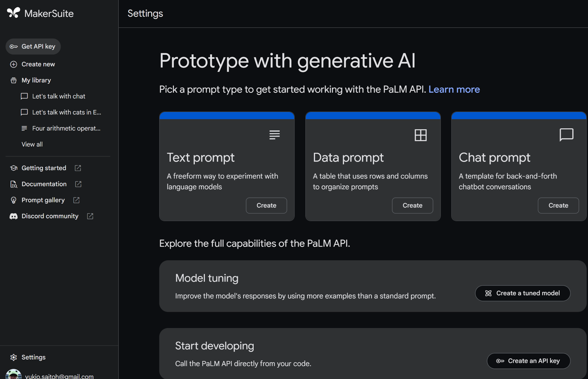Click the Learn more link
The width and height of the screenshot is (588, 379).
[454, 89]
